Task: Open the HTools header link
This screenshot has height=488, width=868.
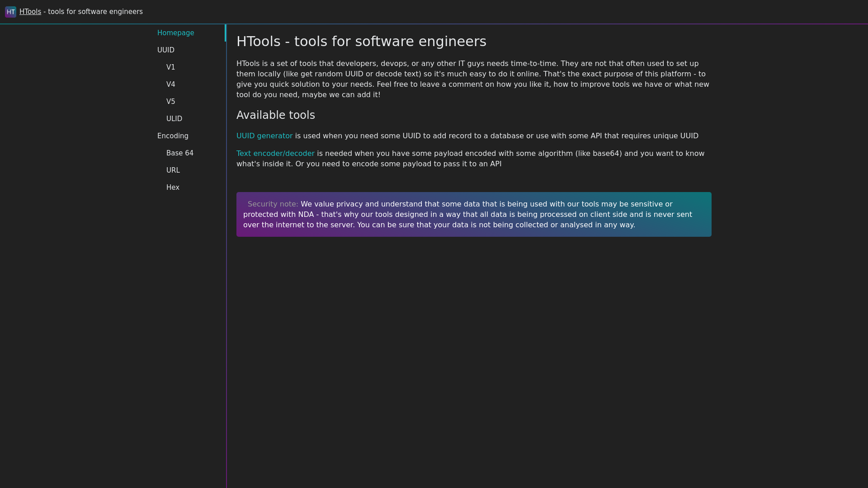Action: 30,12
